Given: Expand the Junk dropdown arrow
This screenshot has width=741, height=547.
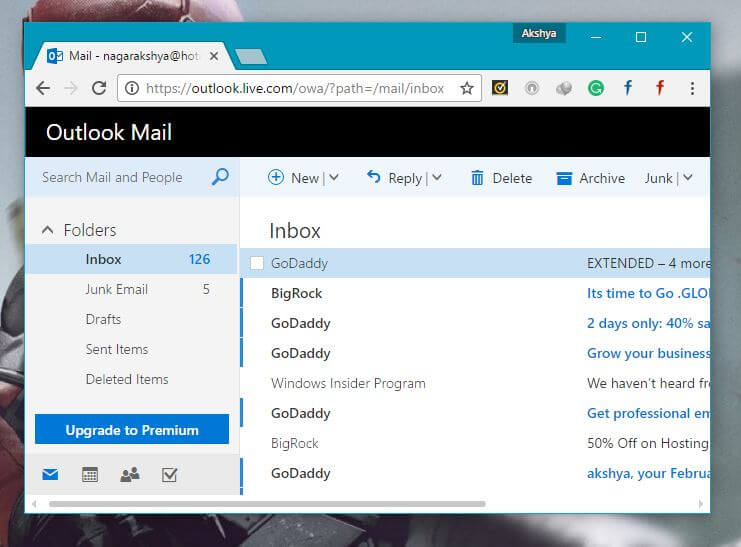Looking at the screenshot, I should tap(687, 178).
